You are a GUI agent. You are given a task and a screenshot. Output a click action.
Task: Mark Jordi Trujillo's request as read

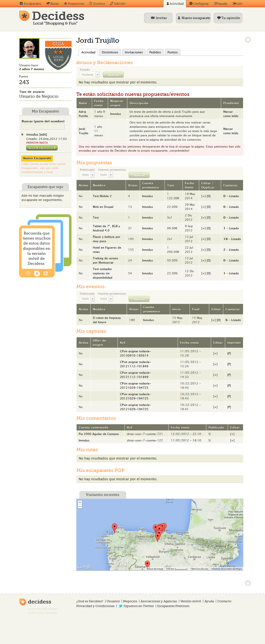[231, 131]
